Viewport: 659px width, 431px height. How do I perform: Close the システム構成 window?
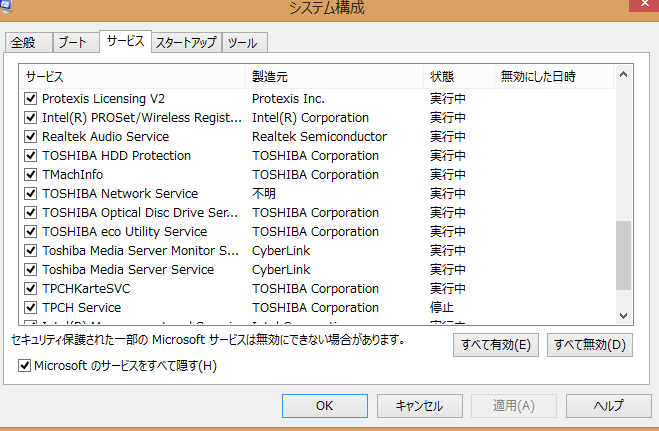[x=644, y=5]
